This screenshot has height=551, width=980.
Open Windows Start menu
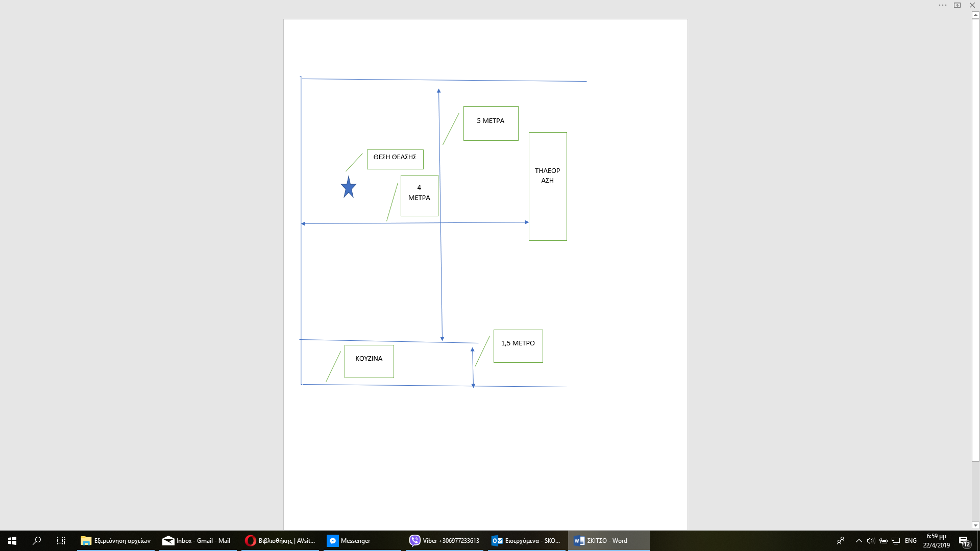[x=12, y=541]
